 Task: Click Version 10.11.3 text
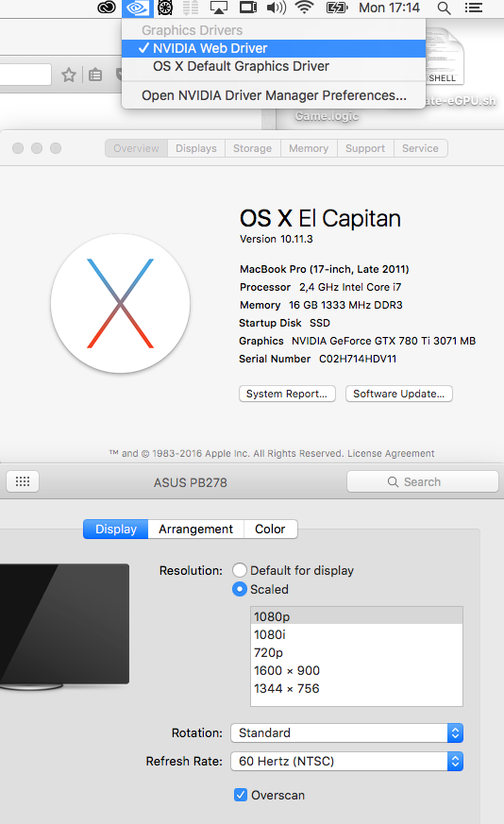(277, 239)
